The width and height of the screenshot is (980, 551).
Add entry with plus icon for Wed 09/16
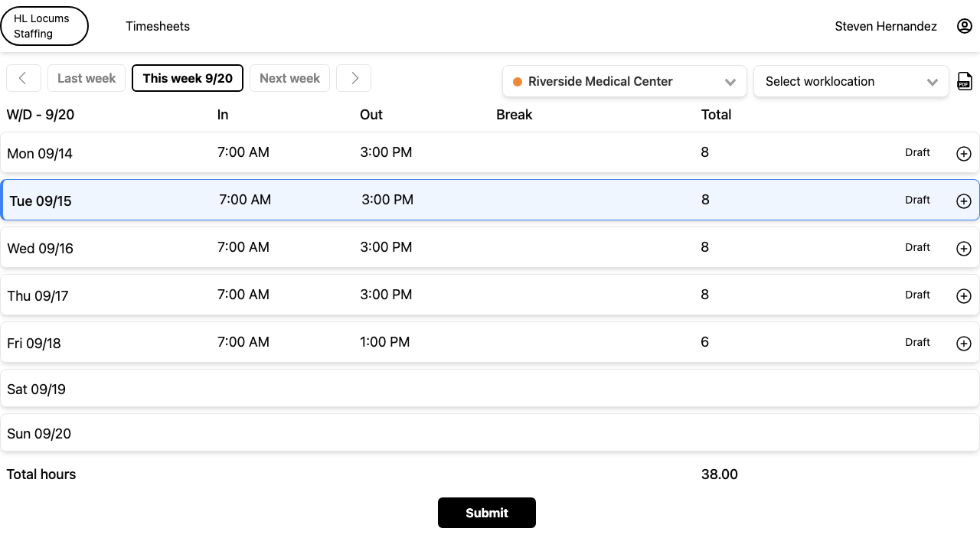(964, 249)
